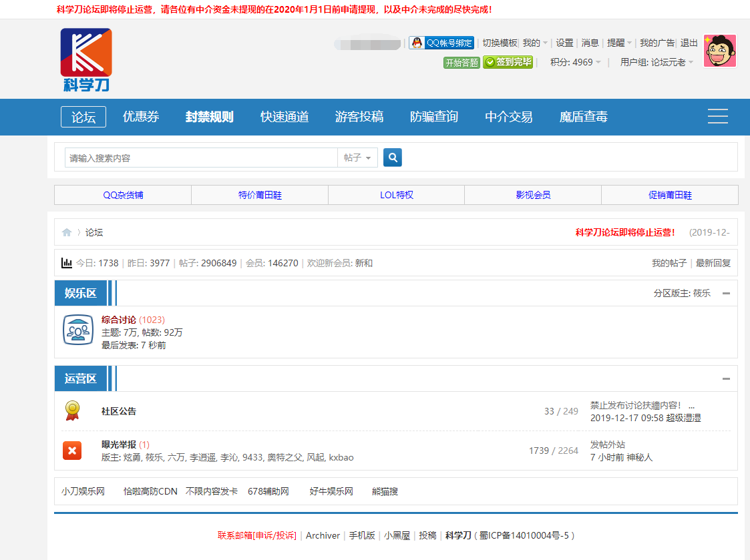
Task: Expand the 提醒 notifications dropdown
Action: 619,43
